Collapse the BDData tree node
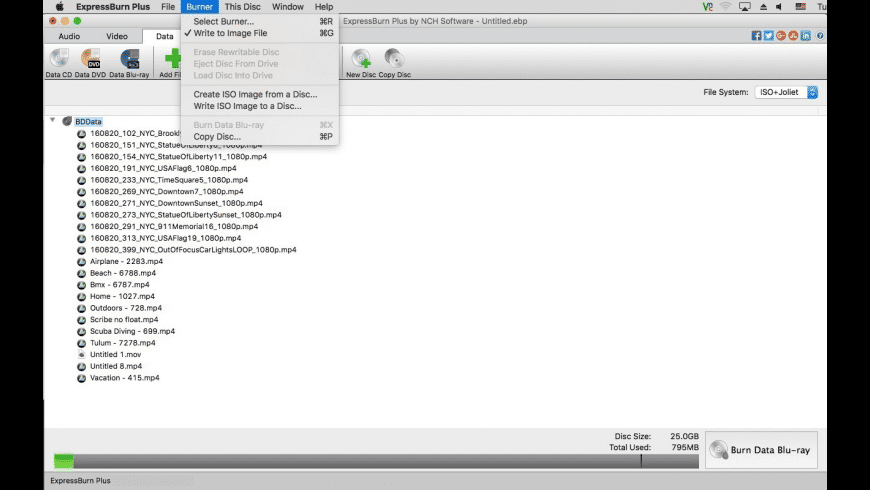 [x=53, y=120]
